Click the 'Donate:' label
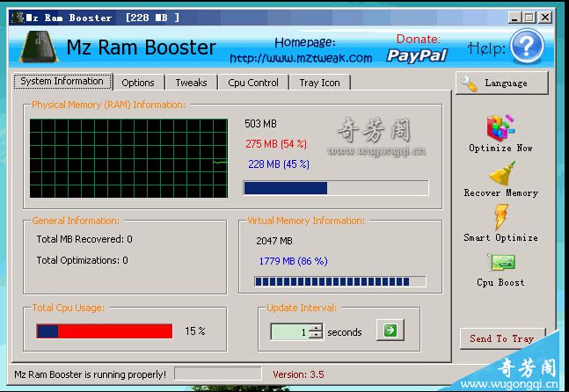 tap(418, 39)
